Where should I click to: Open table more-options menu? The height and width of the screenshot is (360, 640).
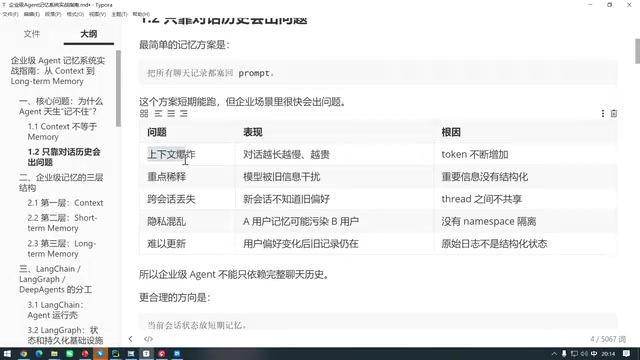pos(602,113)
